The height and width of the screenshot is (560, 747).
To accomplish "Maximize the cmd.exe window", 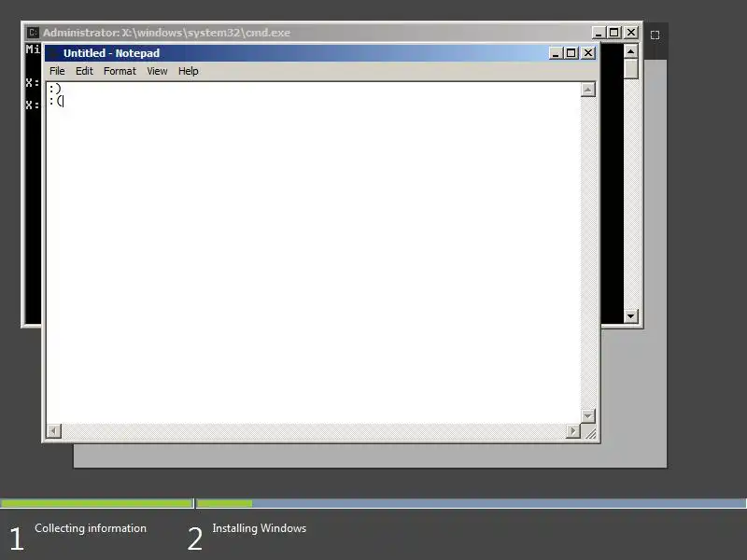I will point(614,33).
